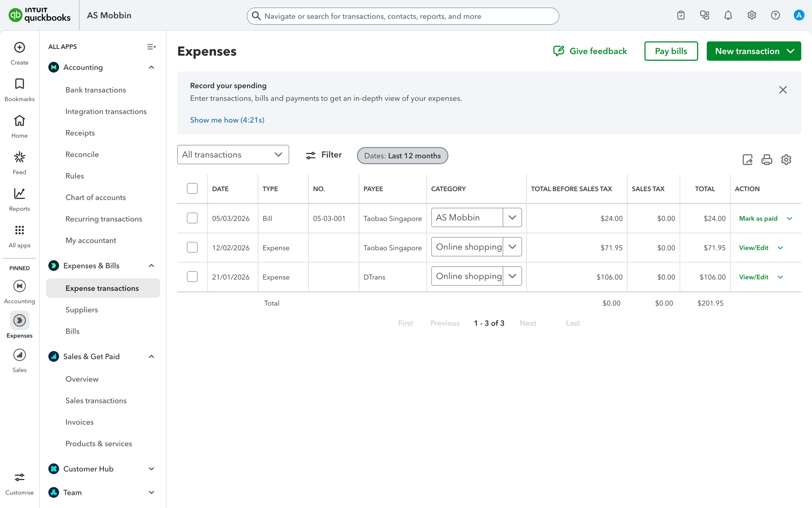Open Products & services
812x508 pixels.
pyautogui.click(x=99, y=444)
